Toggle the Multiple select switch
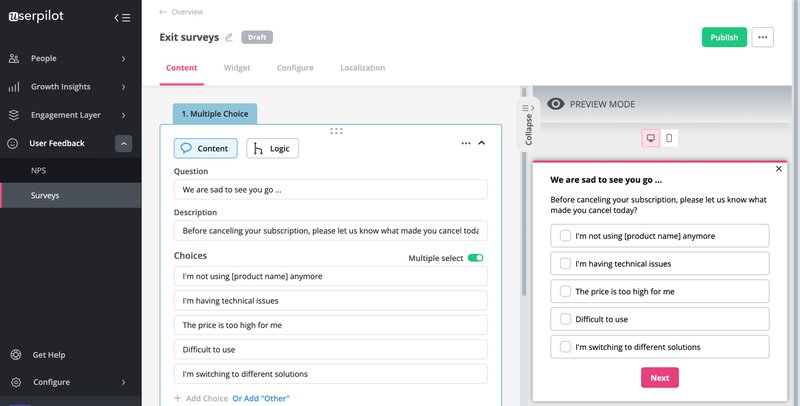The image size is (800, 406). click(476, 258)
